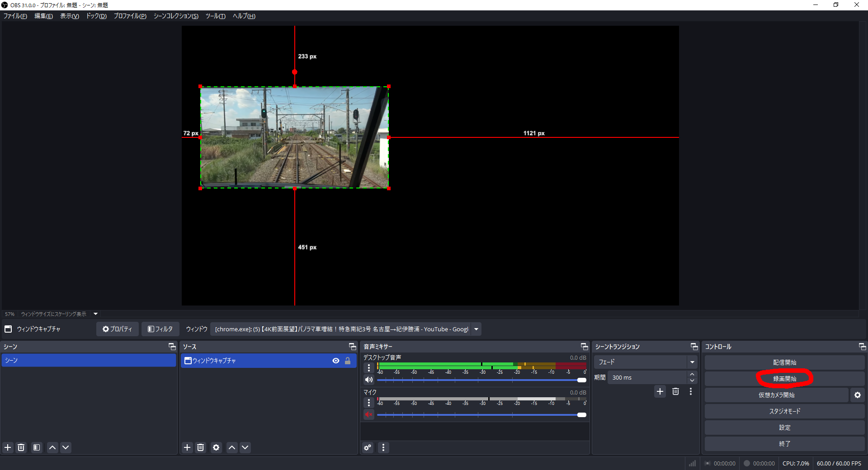Expand the fade transition dropdown
868x470 pixels.
692,362
